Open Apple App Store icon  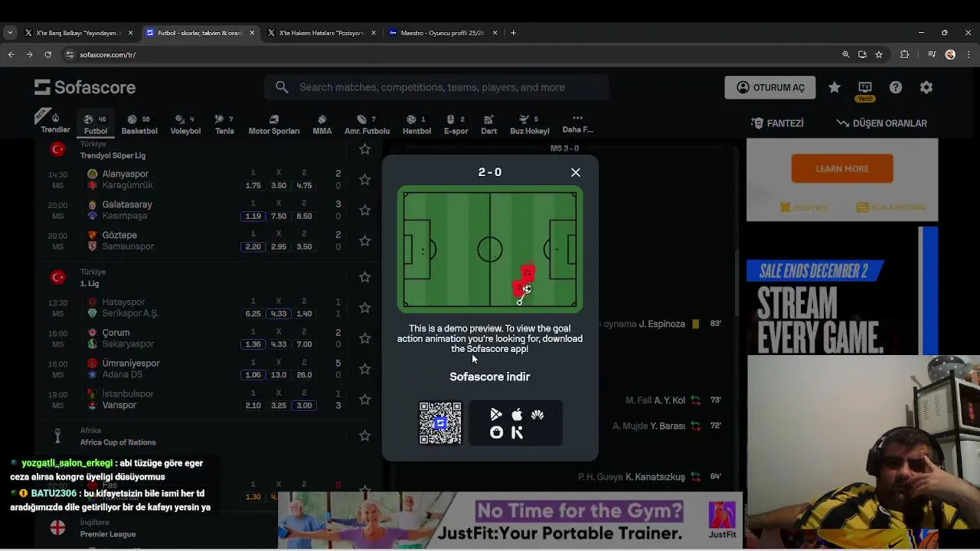point(517,414)
